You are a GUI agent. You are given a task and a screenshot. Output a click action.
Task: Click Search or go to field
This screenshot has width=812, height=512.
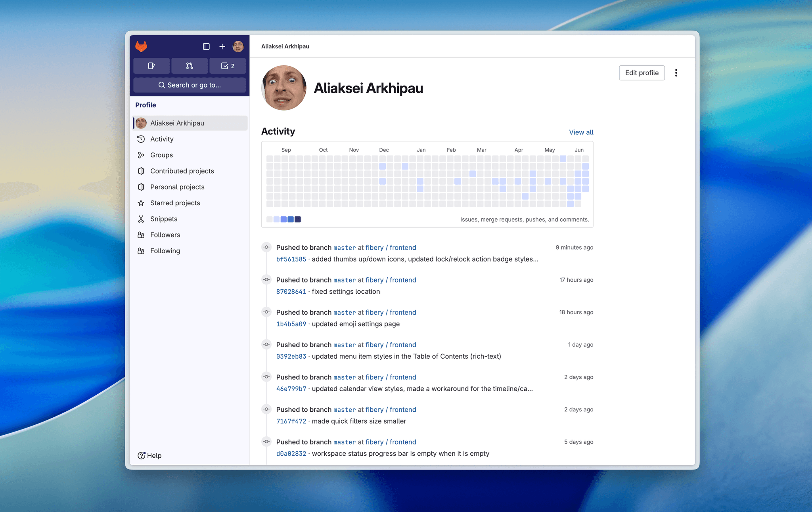(190, 85)
